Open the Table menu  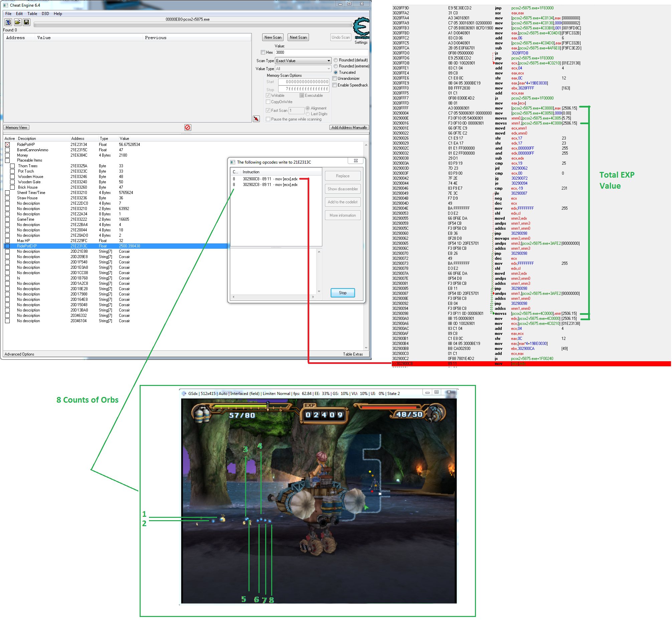(32, 13)
